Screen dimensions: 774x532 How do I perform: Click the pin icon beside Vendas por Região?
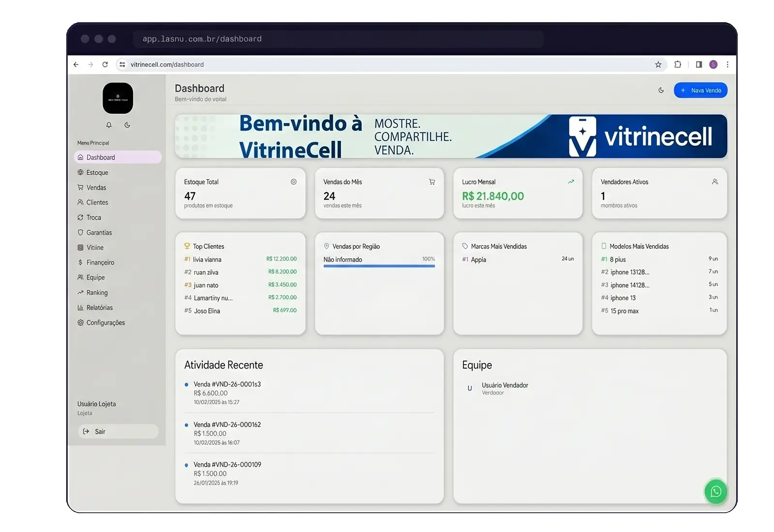pyautogui.click(x=327, y=246)
